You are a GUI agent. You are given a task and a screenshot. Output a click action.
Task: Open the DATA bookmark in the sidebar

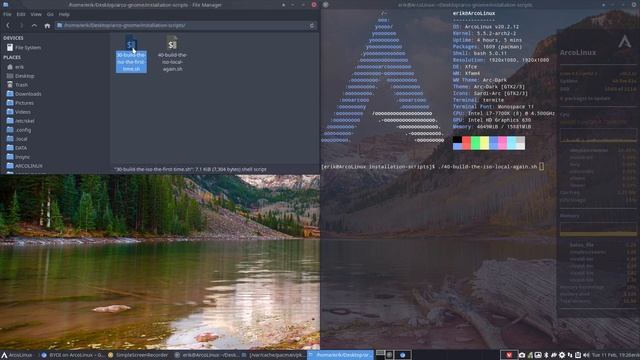coord(17,148)
